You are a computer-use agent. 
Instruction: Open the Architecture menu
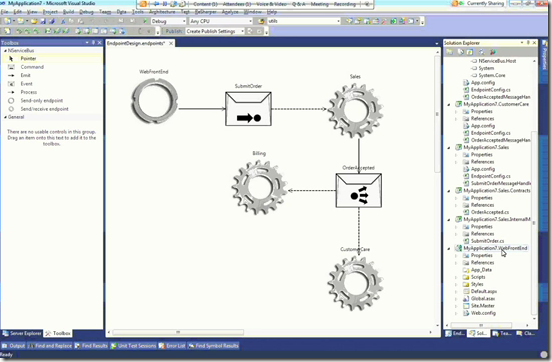pos(162,12)
